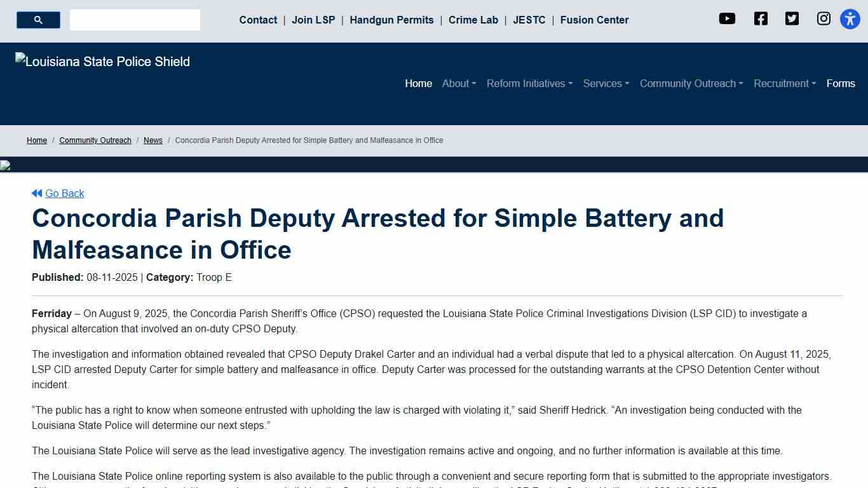Select Community Outreach in the breadcrumb trail
The image size is (868, 488).
[95, 140]
